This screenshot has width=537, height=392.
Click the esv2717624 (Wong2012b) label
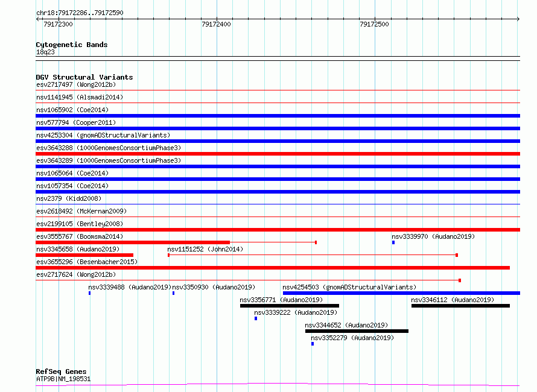point(76,274)
